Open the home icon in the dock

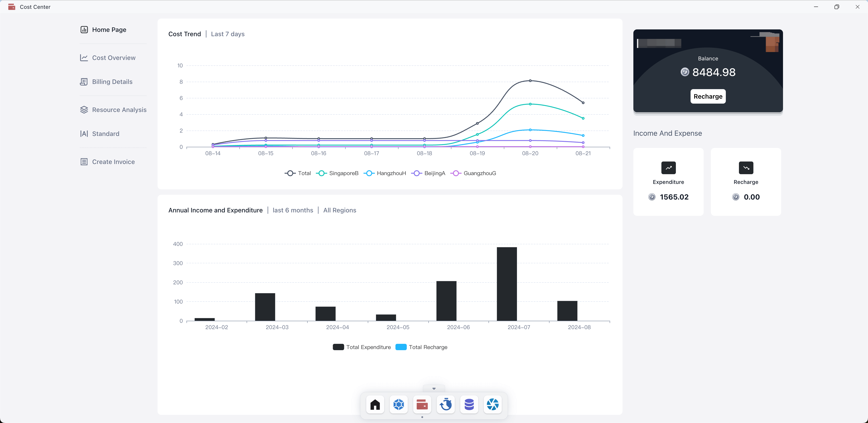point(375,404)
